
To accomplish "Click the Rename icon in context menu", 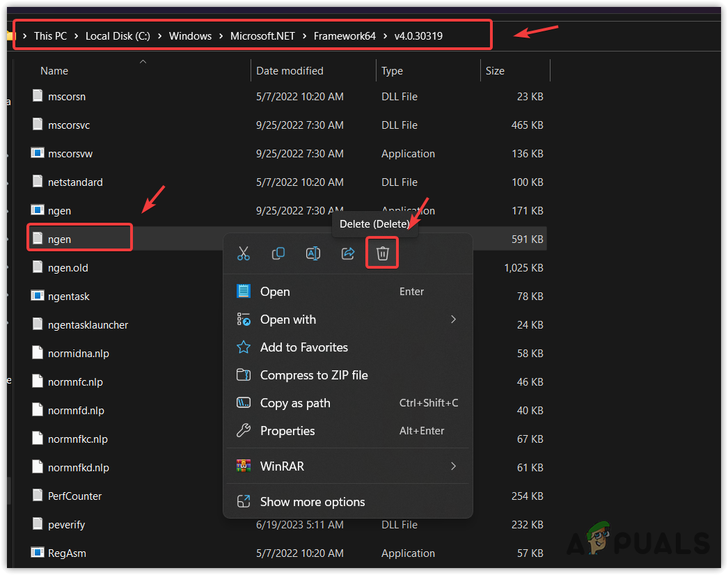I will tap(313, 253).
